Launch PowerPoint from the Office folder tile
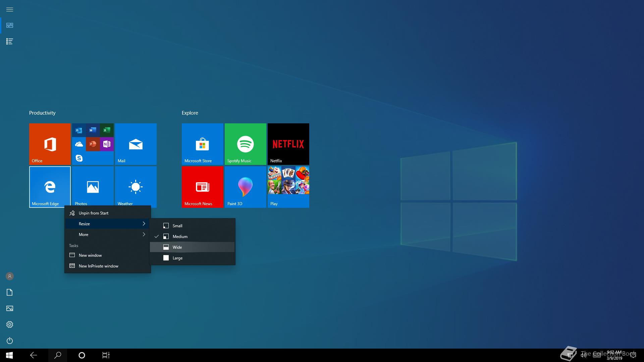This screenshot has height=362, width=644. (93, 144)
